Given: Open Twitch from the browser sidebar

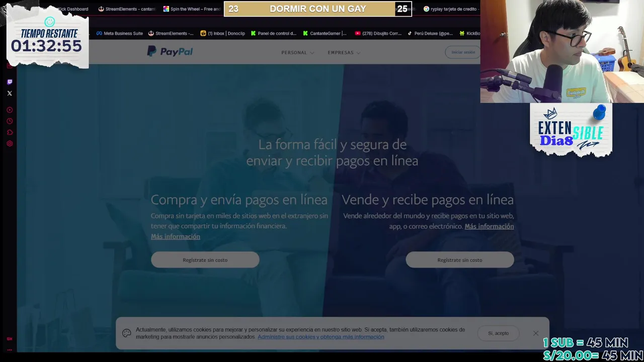Looking at the screenshot, I should coord(10,82).
